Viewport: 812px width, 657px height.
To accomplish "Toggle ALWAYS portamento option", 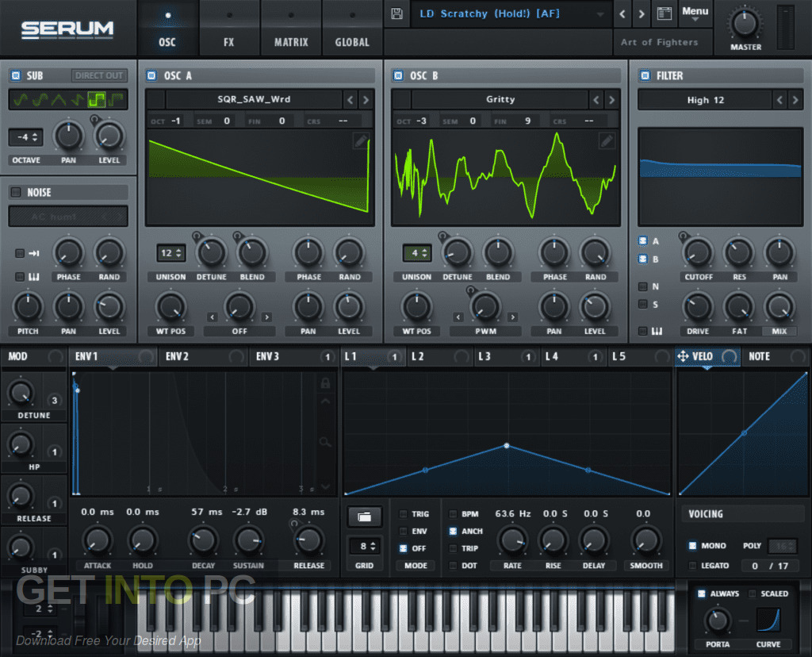I will (x=701, y=594).
